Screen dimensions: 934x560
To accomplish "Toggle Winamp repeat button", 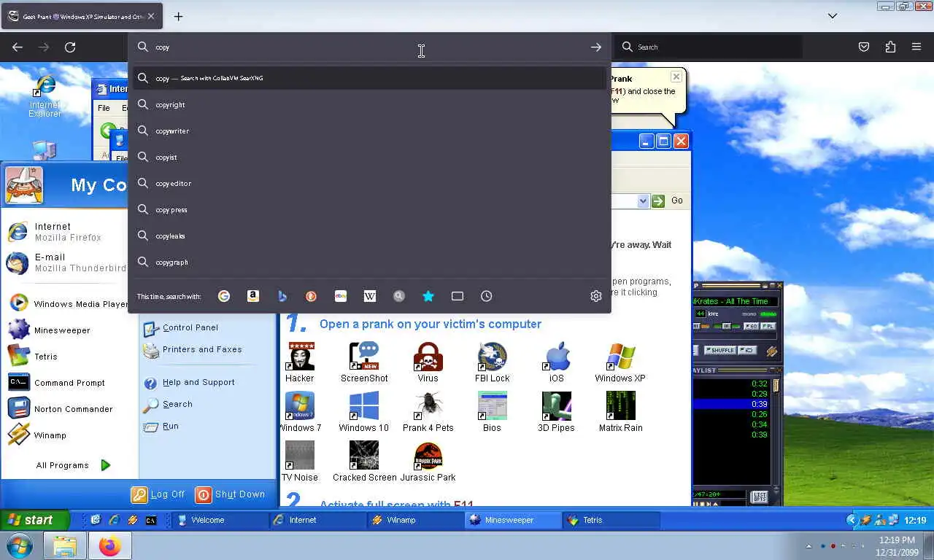I will [x=747, y=351].
